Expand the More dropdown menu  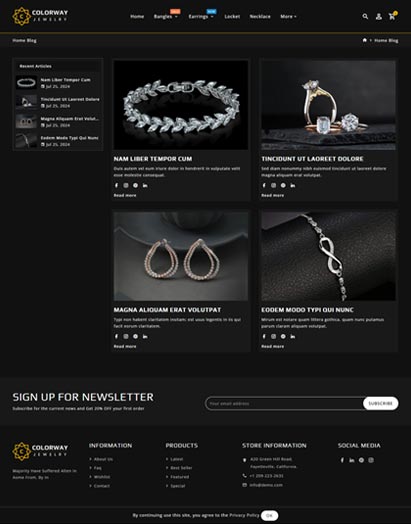tap(288, 16)
